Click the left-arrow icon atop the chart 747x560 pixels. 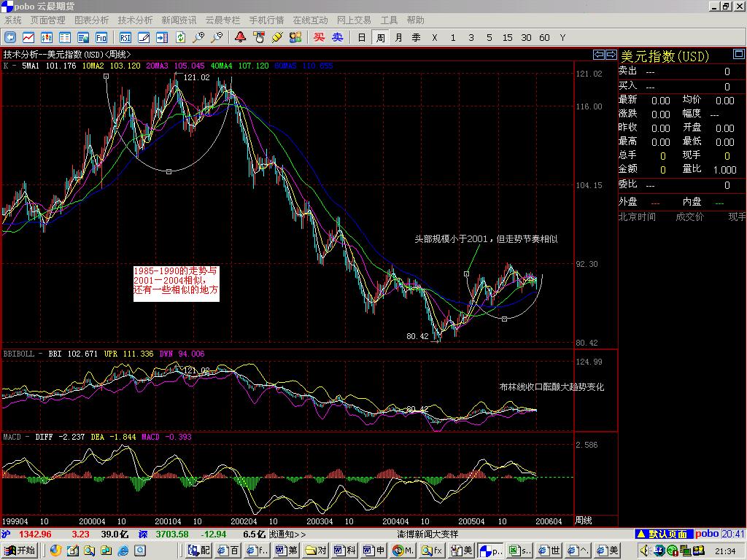(x=599, y=54)
